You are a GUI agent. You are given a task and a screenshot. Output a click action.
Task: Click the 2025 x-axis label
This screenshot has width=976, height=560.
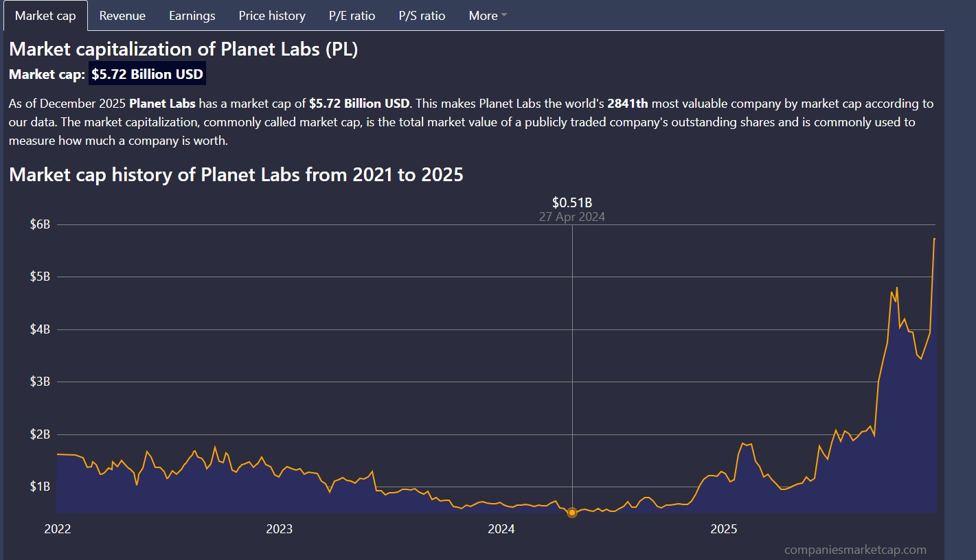click(723, 528)
